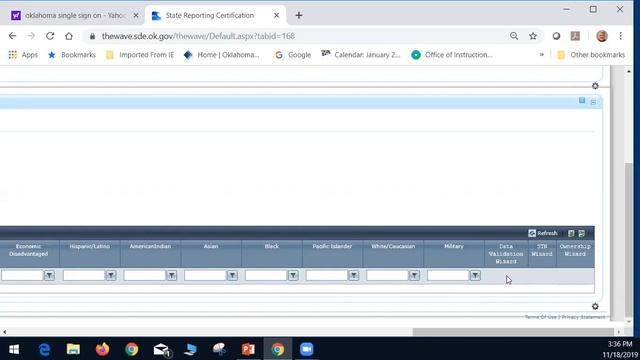
Task: Click the STN Wizard column header
Action: pyautogui.click(x=542, y=250)
